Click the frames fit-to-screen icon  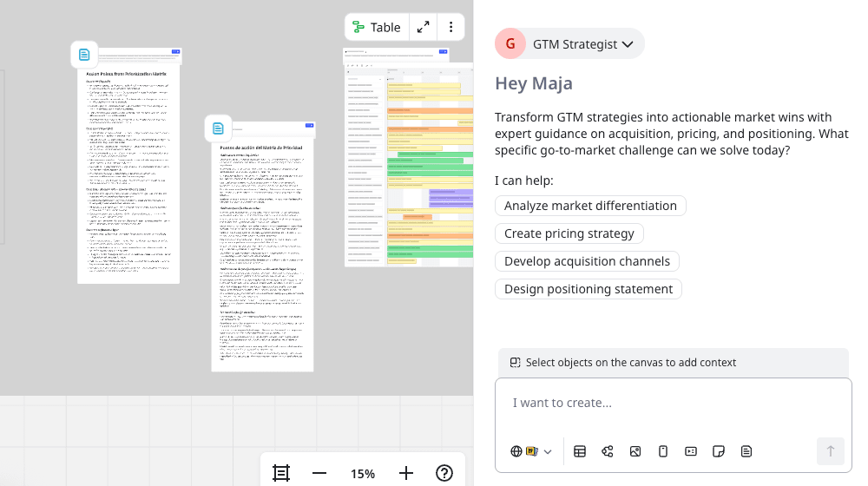coord(281,473)
